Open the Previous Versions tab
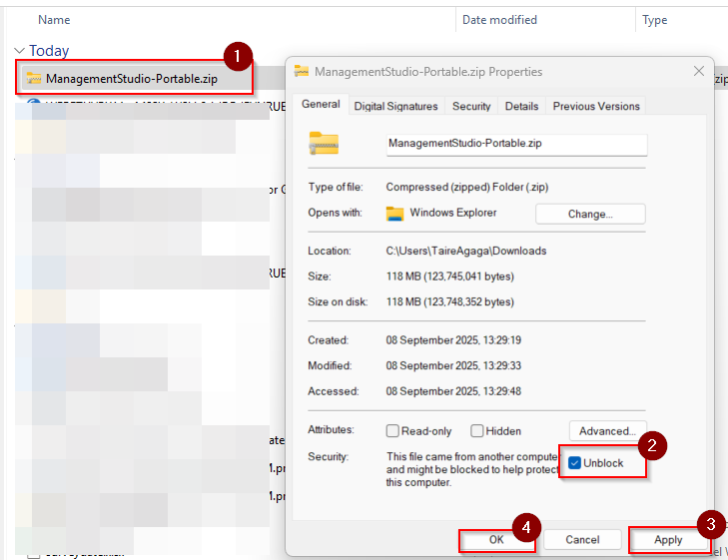 [596, 106]
